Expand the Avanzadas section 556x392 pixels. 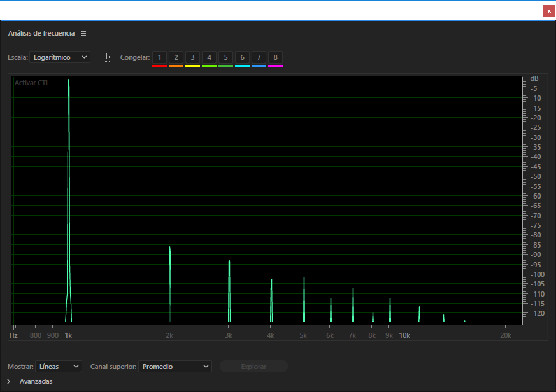[x=9, y=381]
